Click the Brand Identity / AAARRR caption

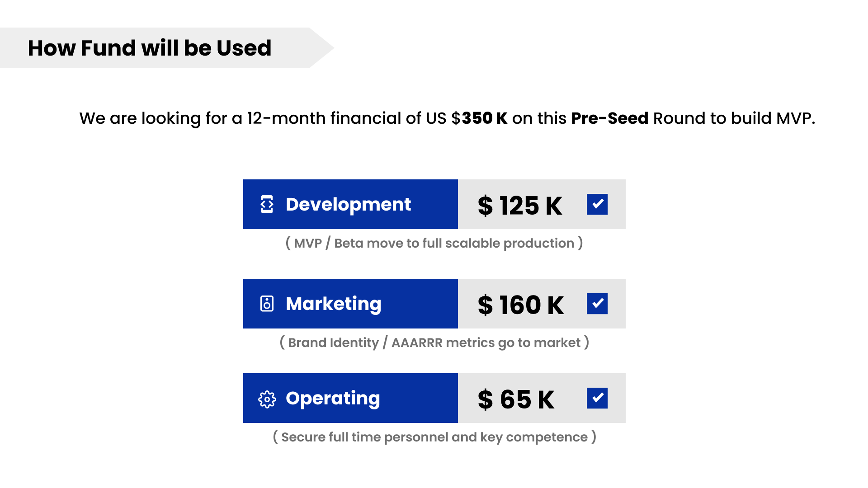click(434, 343)
